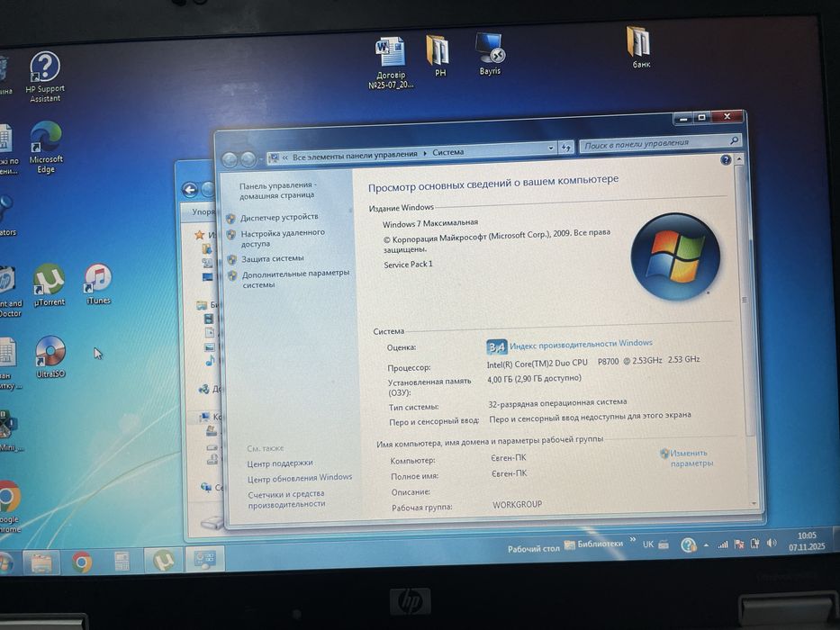Open the Calculator taskbar button
Image resolution: width=840 pixels, height=630 pixels.
pyautogui.click(x=122, y=561)
